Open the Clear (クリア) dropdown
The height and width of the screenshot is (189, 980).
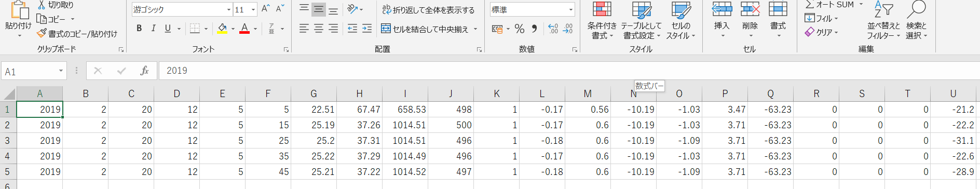[x=822, y=32]
